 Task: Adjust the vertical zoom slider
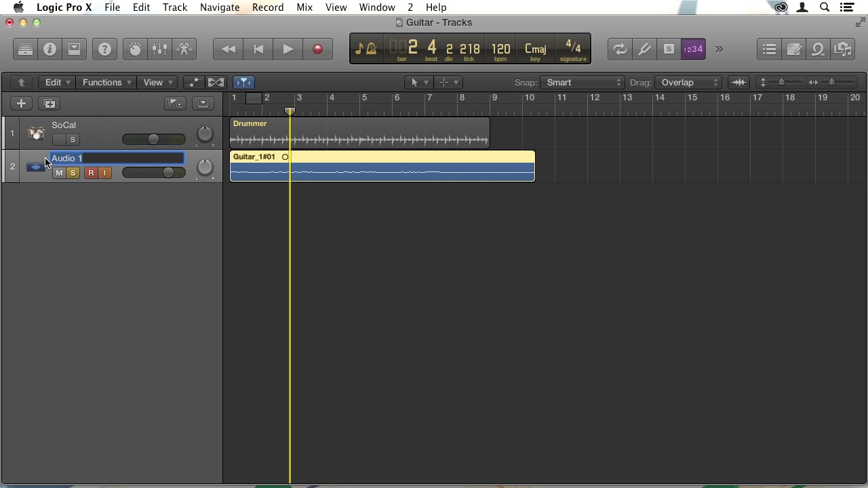(x=780, y=83)
